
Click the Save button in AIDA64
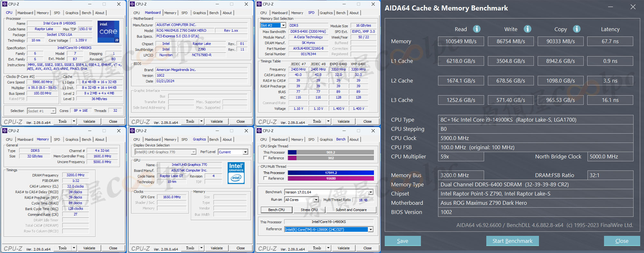click(x=402, y=241)
